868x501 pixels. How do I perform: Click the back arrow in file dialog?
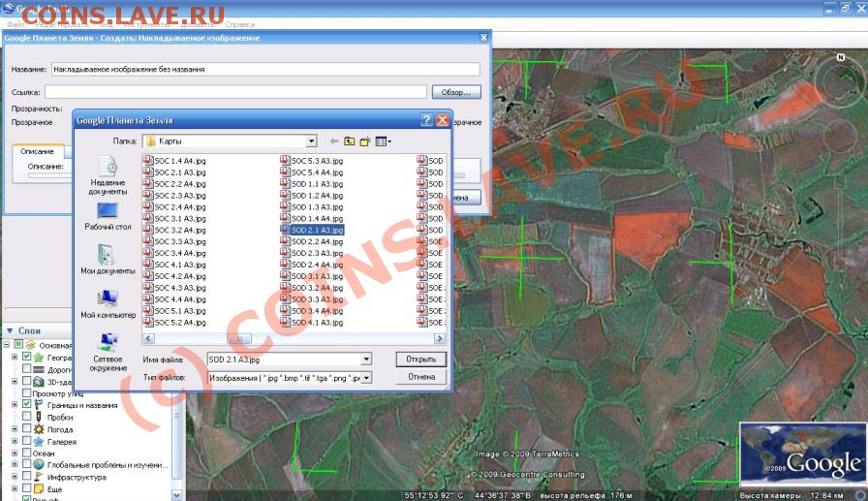pos(334,141)
